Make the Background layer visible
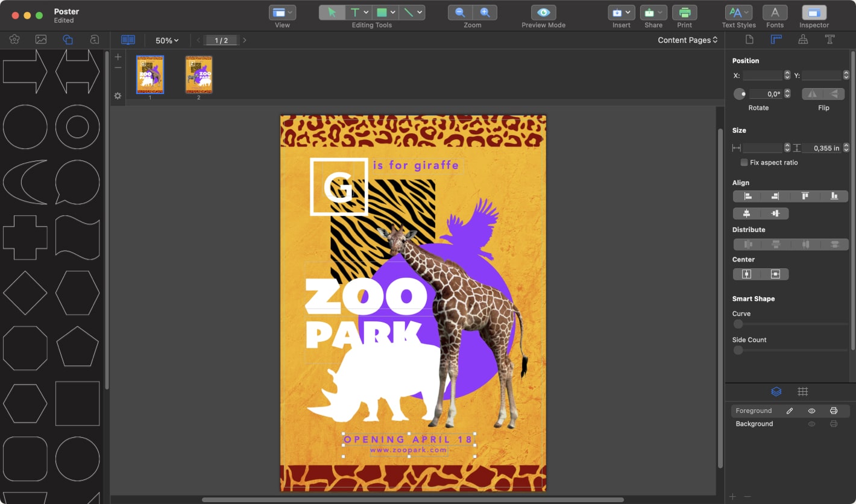 [x=811, y=424]
